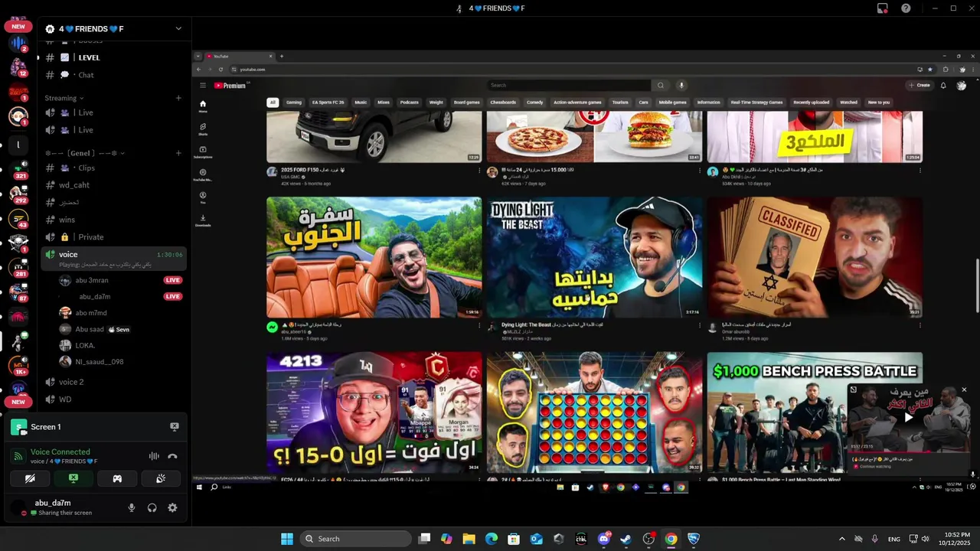Collapse the Genel category

click(85, 153)
